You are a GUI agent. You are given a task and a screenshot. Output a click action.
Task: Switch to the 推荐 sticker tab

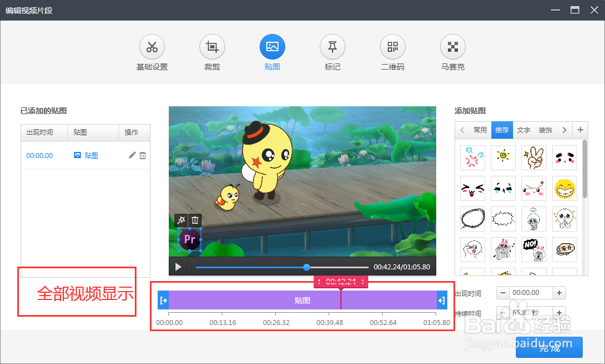click(x=502, y=130)
